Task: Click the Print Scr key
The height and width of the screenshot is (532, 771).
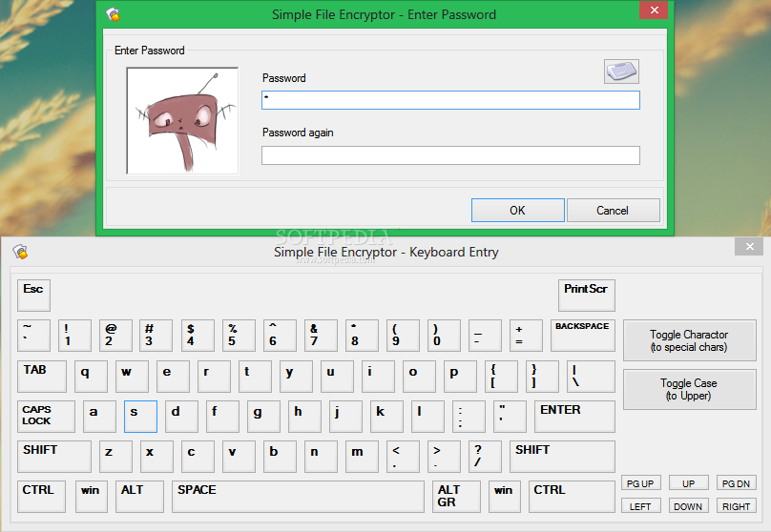Action: pyautogui.click(x=587, y=296)
